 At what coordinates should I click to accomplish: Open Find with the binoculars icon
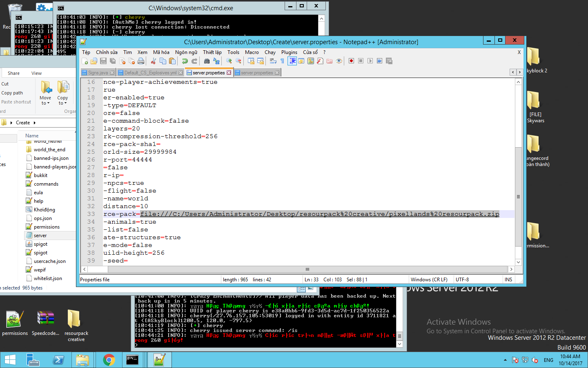pyautogui.click(x=207, y=61)
